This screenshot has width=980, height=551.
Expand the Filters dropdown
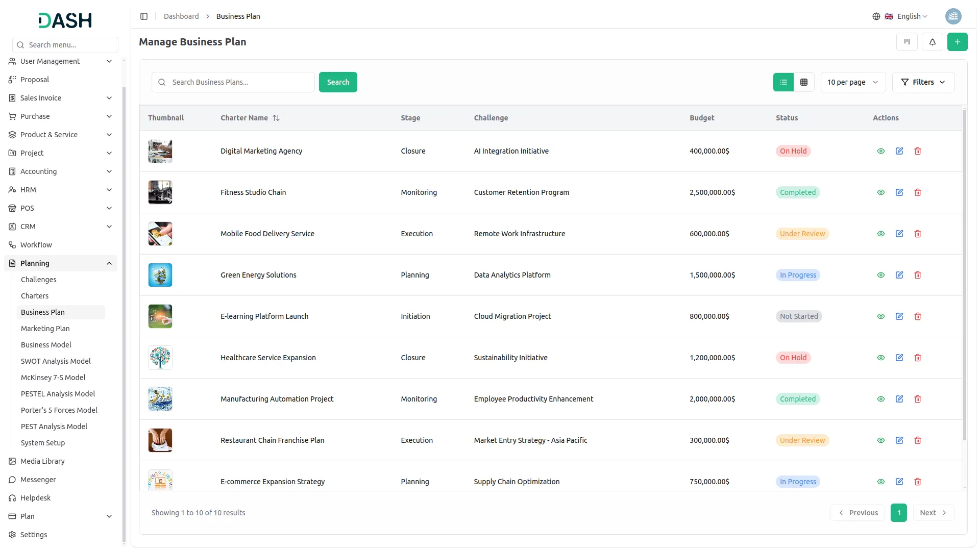tap(923, 82)
